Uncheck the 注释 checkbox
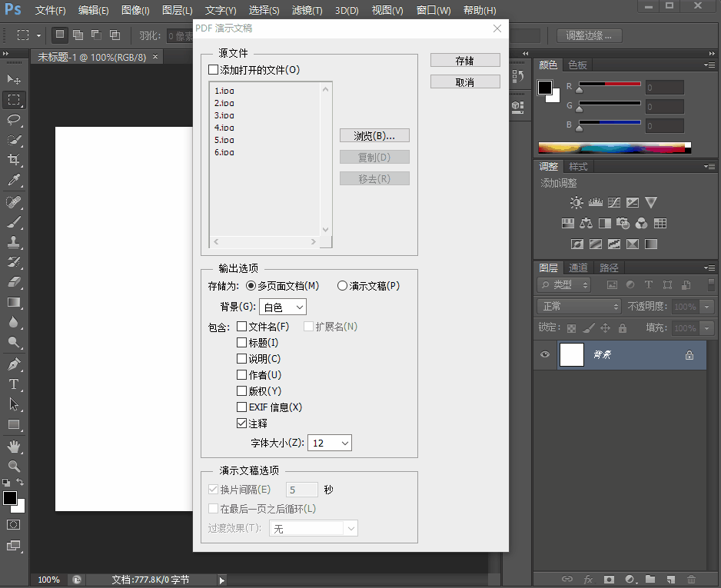Viewport: 721px width, 588px height. click(x=243, y=423)
